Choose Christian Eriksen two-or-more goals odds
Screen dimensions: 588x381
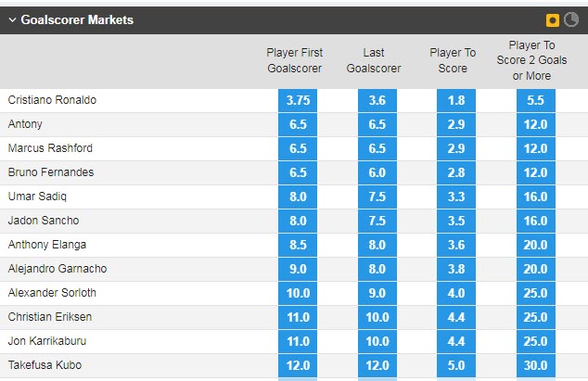point(536,317)
